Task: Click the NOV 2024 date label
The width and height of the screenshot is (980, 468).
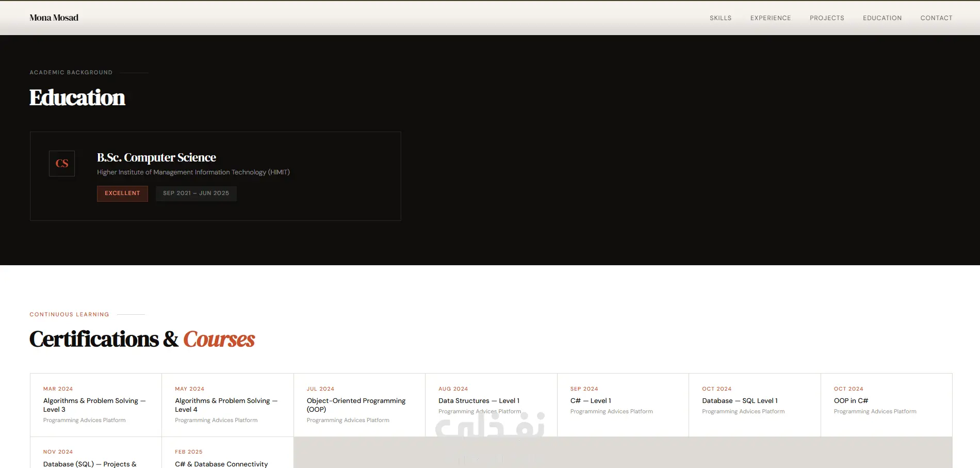Action: coord(58,452)
